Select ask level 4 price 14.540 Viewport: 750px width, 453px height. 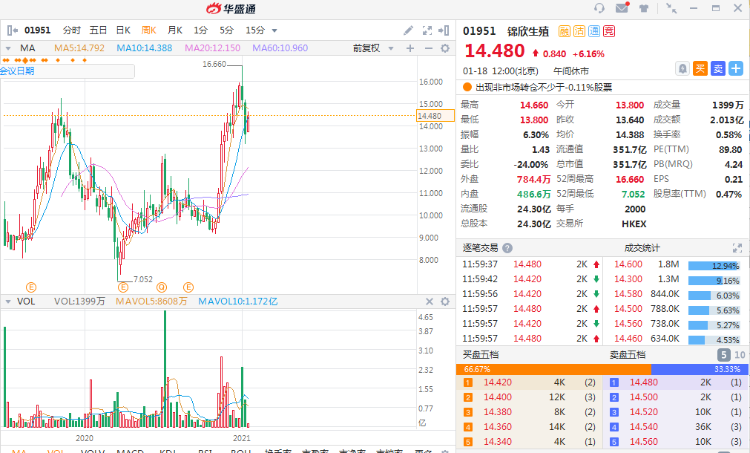[643, 427]
